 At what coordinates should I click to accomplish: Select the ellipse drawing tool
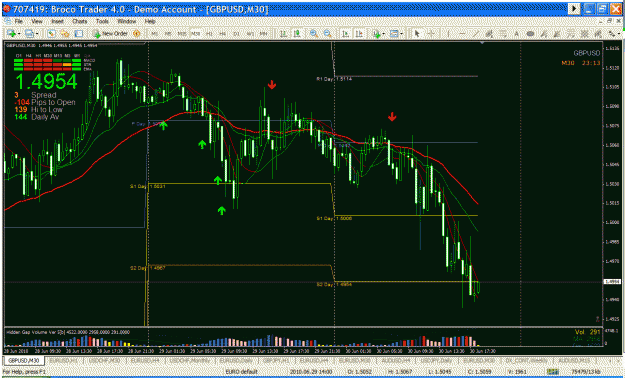pyautogui.click(x=530, y=34)
